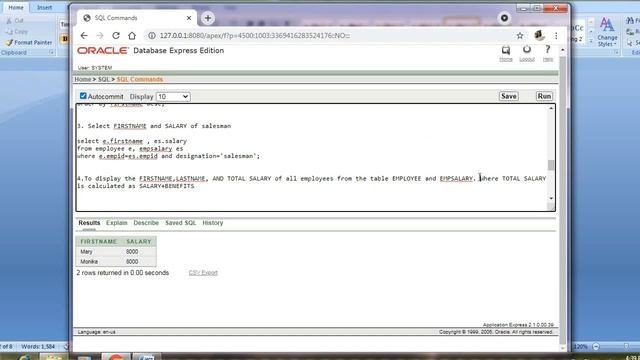Viewport: 640px width, 360px height.
Task: Open the browser profile avatar
Action: coord(539,36)
